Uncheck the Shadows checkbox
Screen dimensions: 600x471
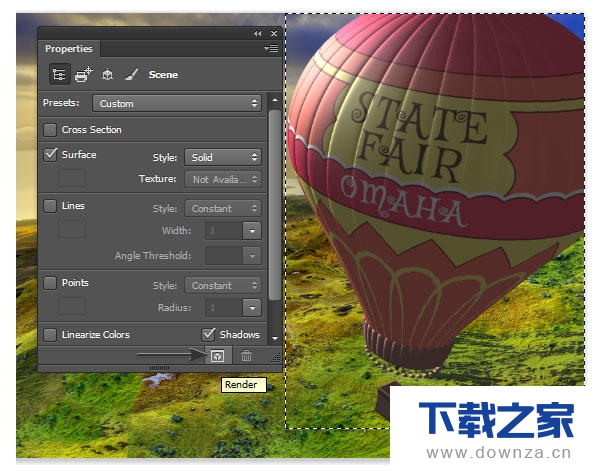click(x=208, y=334)
